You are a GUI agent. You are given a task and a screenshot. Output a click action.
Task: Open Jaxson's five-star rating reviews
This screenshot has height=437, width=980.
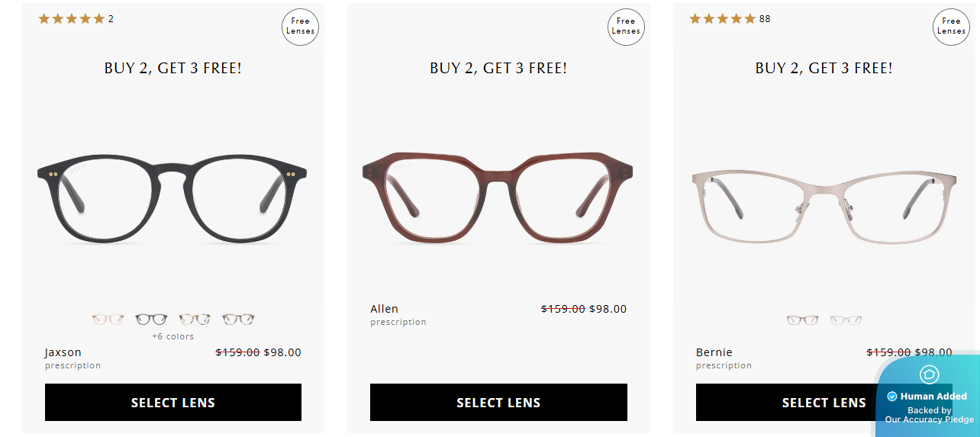(72, 19)
